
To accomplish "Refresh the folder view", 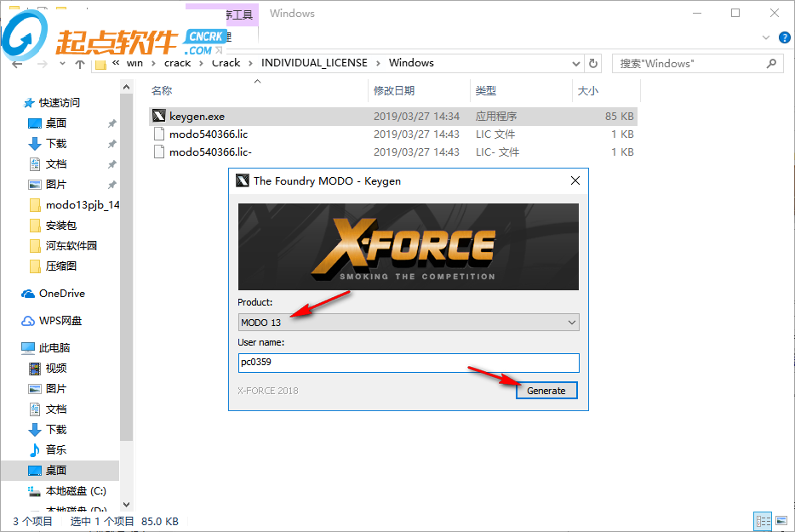I will click(593, 63).
